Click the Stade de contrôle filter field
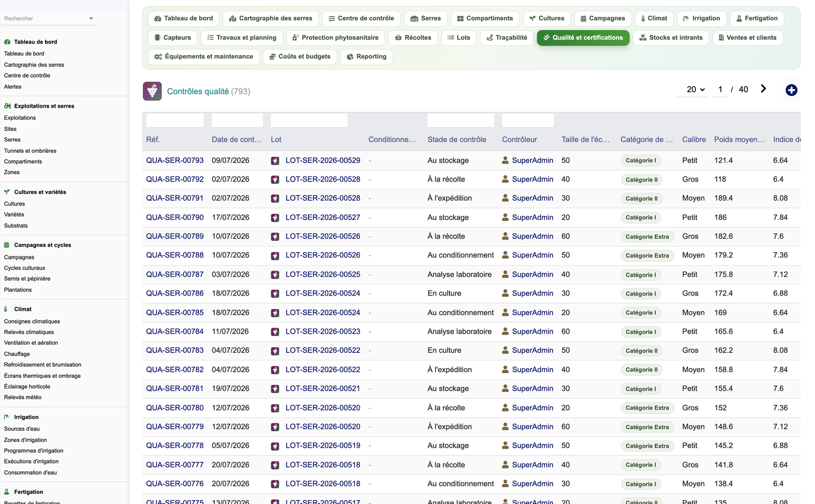The image size is (815, 504). pyautogui.click(x=460, y=120)
